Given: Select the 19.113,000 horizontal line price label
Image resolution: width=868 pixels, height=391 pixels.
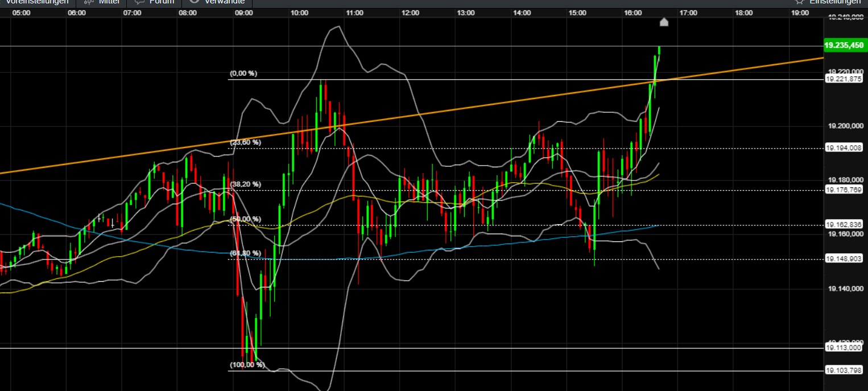Looking at the screenshot, I should point(844,348).
